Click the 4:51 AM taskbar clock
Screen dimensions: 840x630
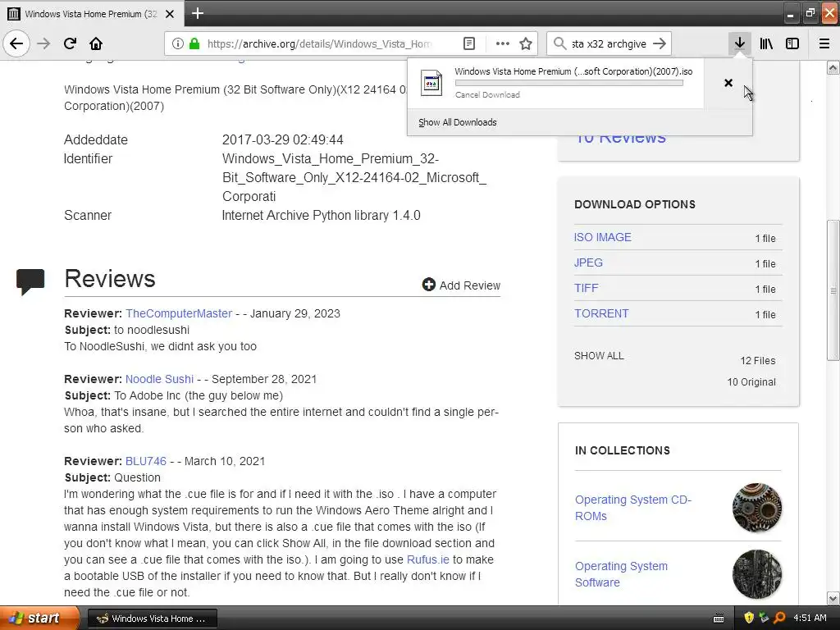coord(810,619)
